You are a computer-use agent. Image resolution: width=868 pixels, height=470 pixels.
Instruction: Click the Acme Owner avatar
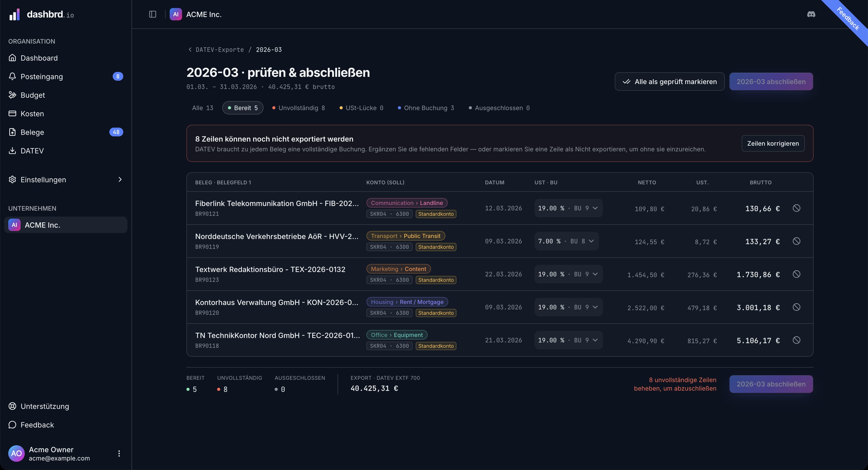(x=16, y=453)
